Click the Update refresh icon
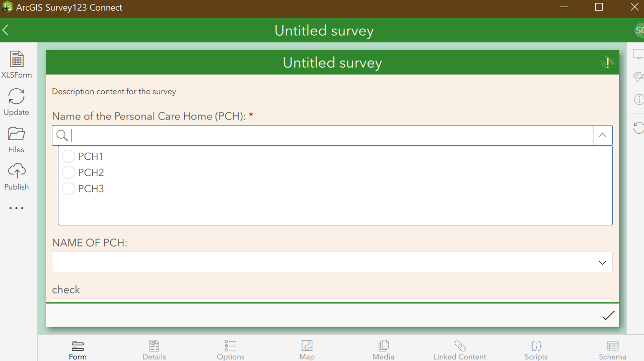The image size is (644, 361). tap(17, 97)
